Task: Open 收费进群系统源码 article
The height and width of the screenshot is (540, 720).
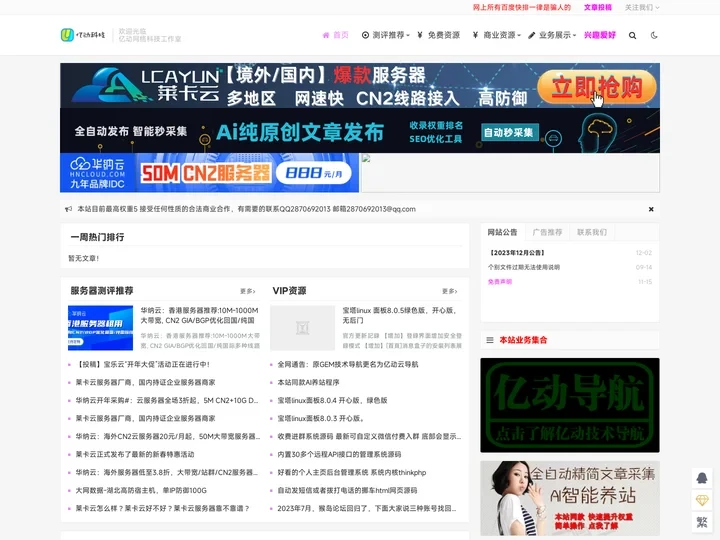Action: click(369, 437)
